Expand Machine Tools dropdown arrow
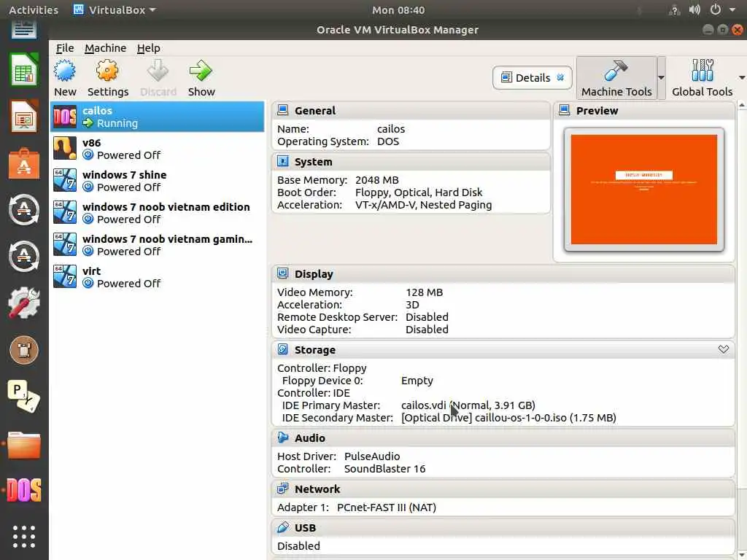 661,77
